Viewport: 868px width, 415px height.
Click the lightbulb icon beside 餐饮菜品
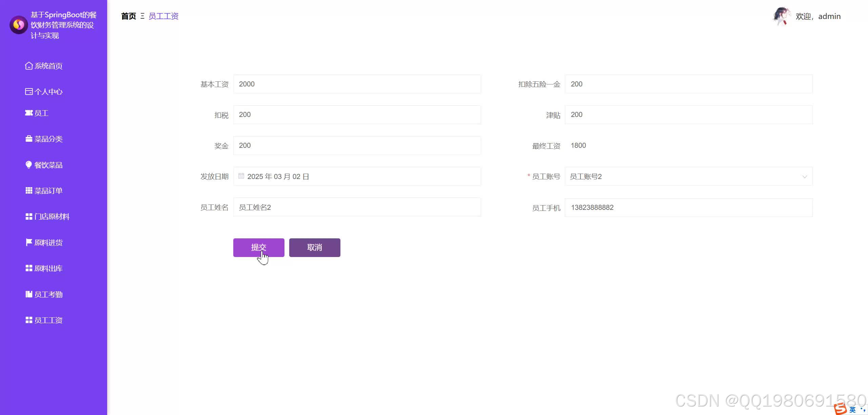29,165
